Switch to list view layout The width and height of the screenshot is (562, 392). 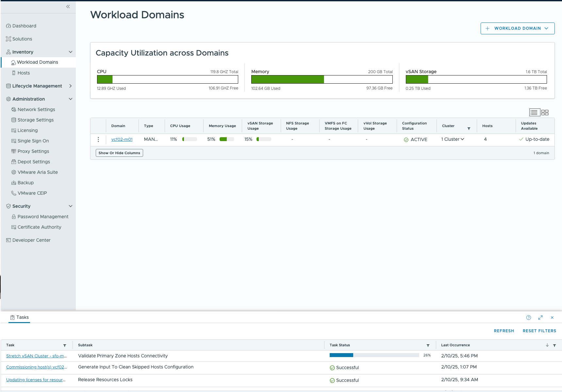(x=534, y=112)
